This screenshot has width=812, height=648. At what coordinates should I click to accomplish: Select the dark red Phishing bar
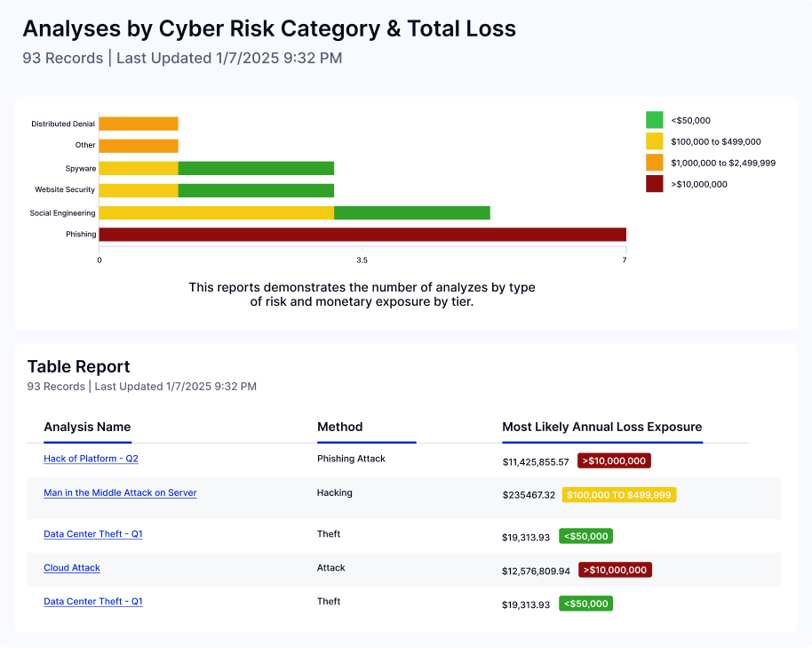pyautogui.click(x=362, y=235)
